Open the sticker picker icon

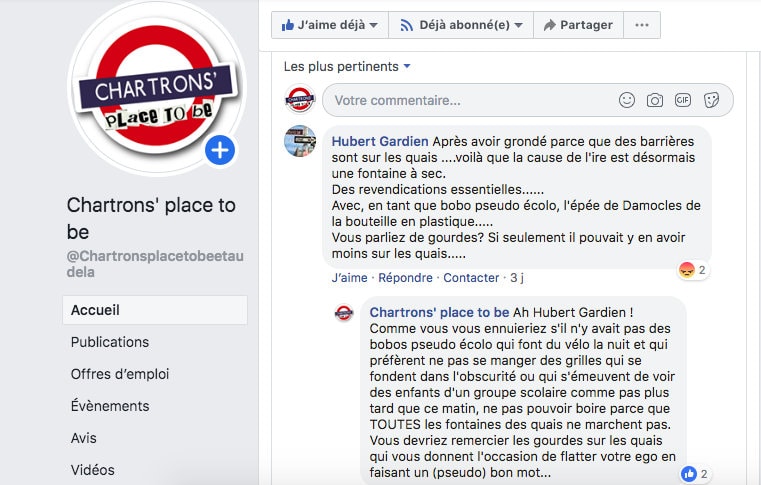711,100
